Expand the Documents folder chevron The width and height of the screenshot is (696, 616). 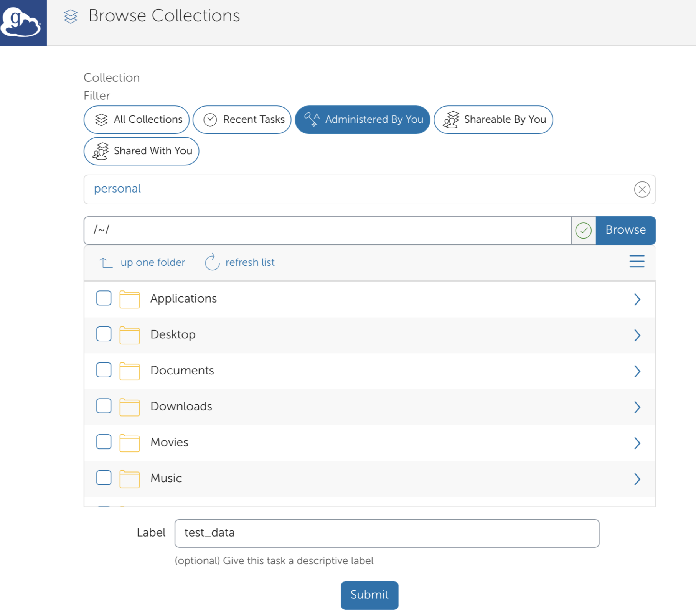click(x=637, y=371)
